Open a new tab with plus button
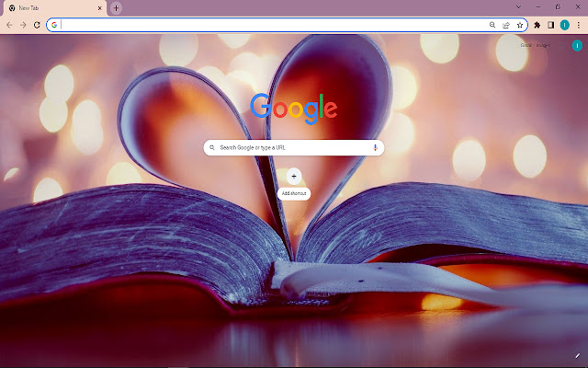Image resolution: width=588 pixels, height=368 pixels. click(x=117, y=8)
